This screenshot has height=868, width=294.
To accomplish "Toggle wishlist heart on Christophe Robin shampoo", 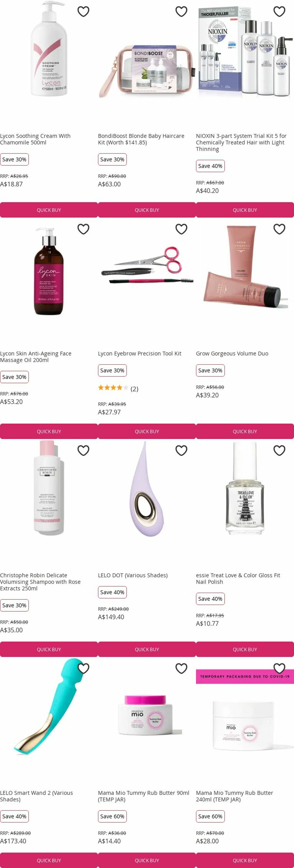I will [x=83, y=450].
